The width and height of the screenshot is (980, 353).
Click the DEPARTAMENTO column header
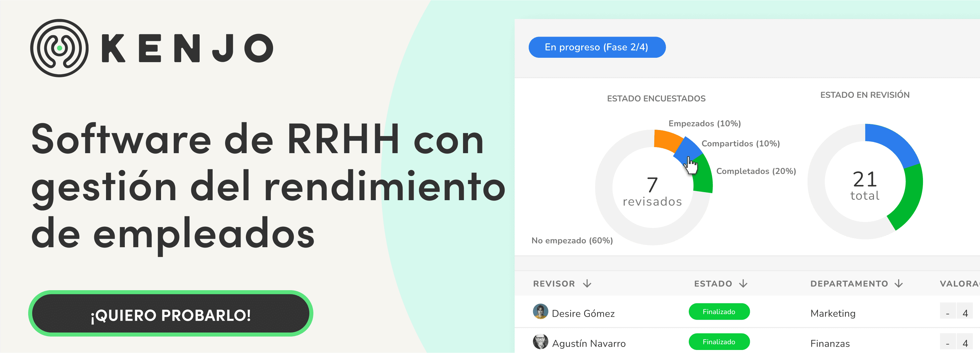849,284
